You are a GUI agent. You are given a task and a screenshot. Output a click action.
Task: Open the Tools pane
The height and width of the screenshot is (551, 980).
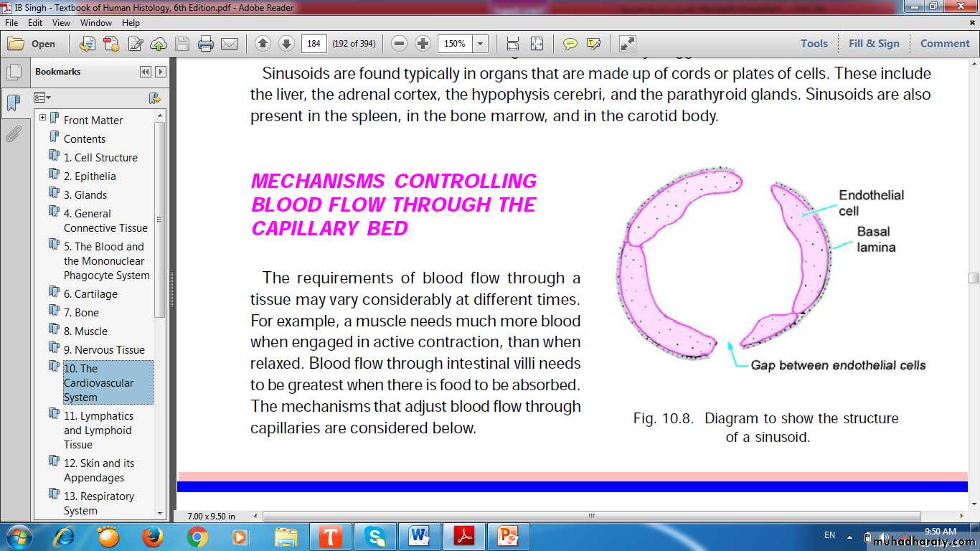(814, 44)
